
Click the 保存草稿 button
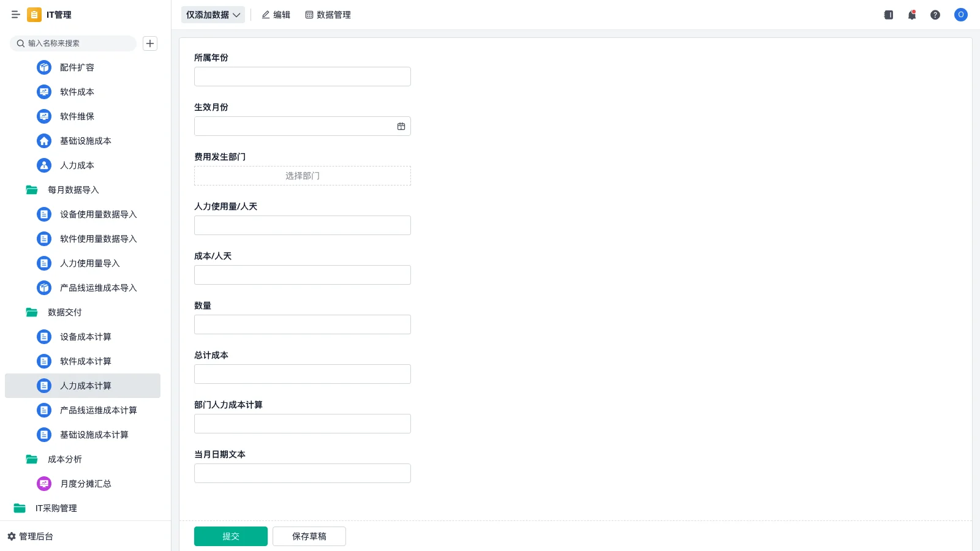point(309,536)
